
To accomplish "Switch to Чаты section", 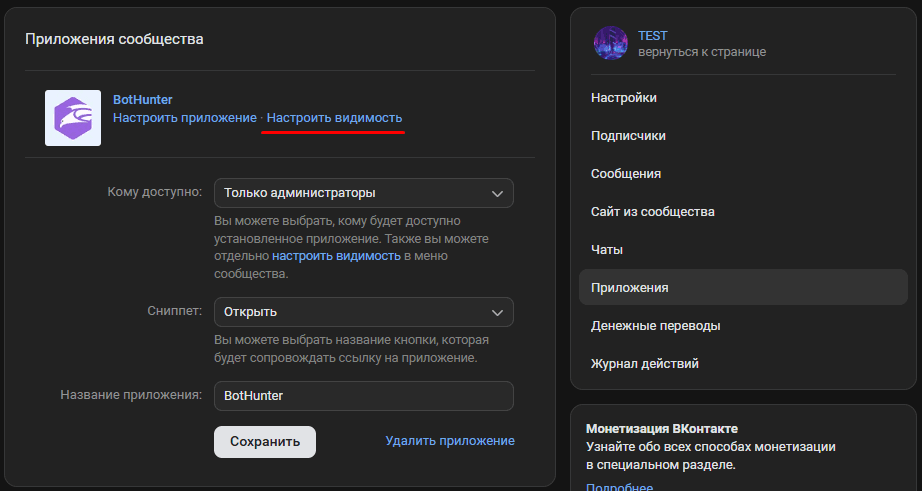I will click(607, 250).
